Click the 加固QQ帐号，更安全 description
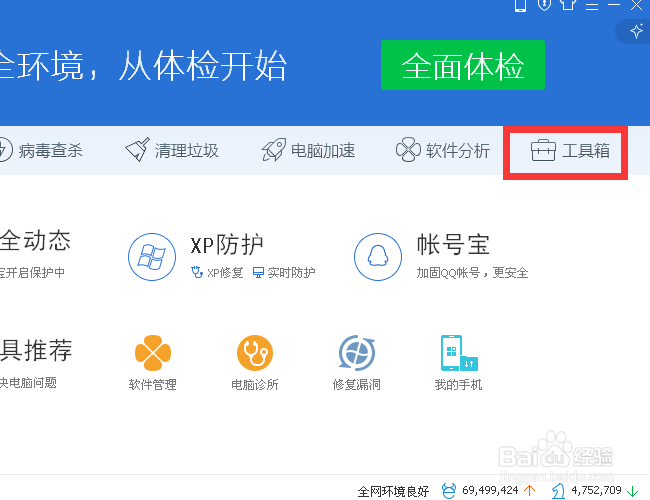Screen dimensions: 650x500 tap(472, 273)
